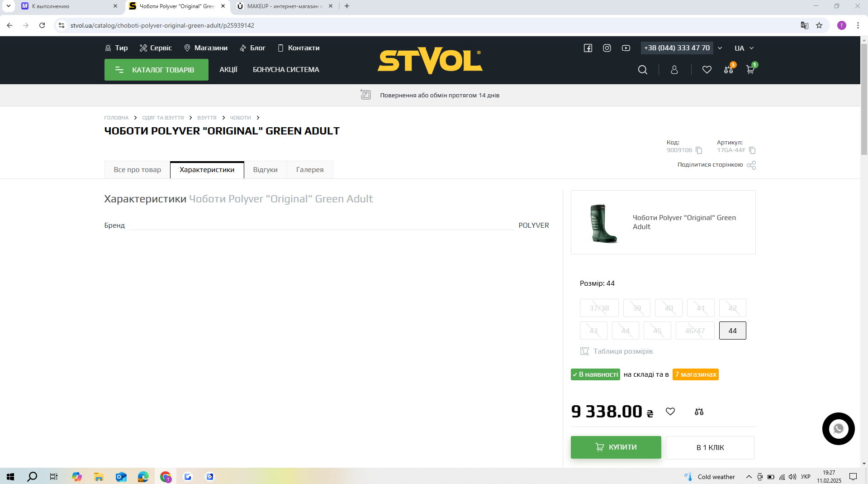Open the Каталог товарів menu
Viewport: 868px width, 484px height.
click(x=157, y=70)
